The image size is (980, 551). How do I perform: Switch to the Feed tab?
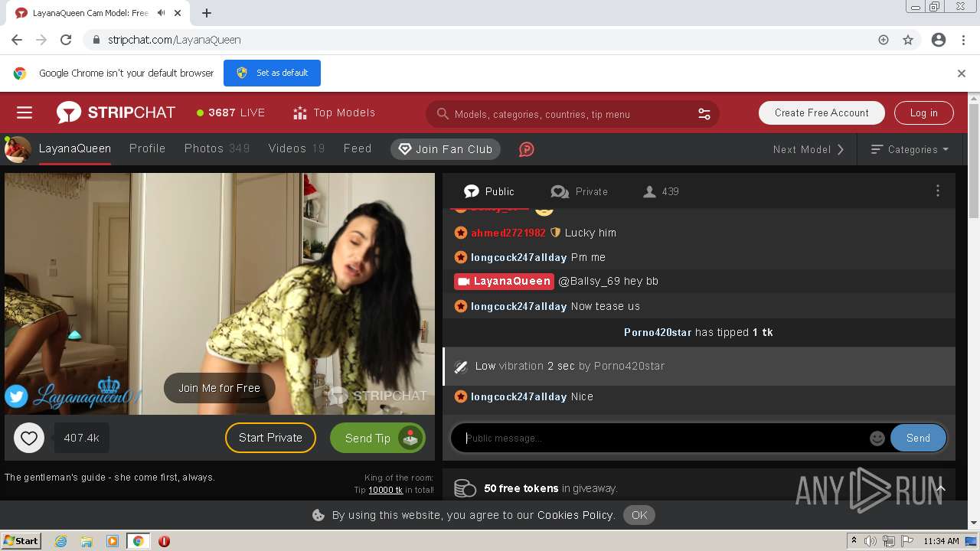(358, 148)
